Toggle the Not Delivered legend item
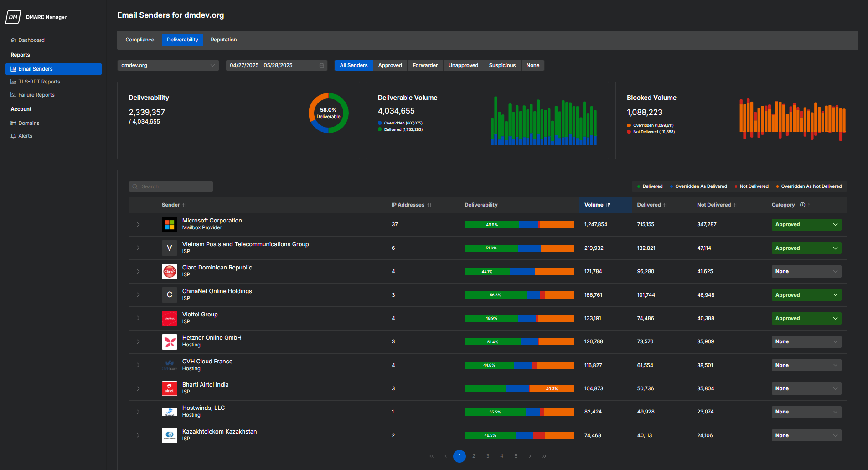This screenshot has height=470, width=868. [x=751, y=186]
